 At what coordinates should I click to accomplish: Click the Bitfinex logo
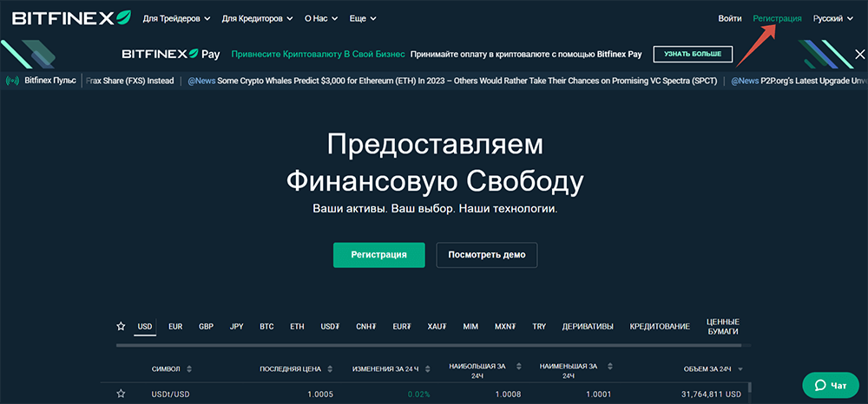[x=71, y=18]
